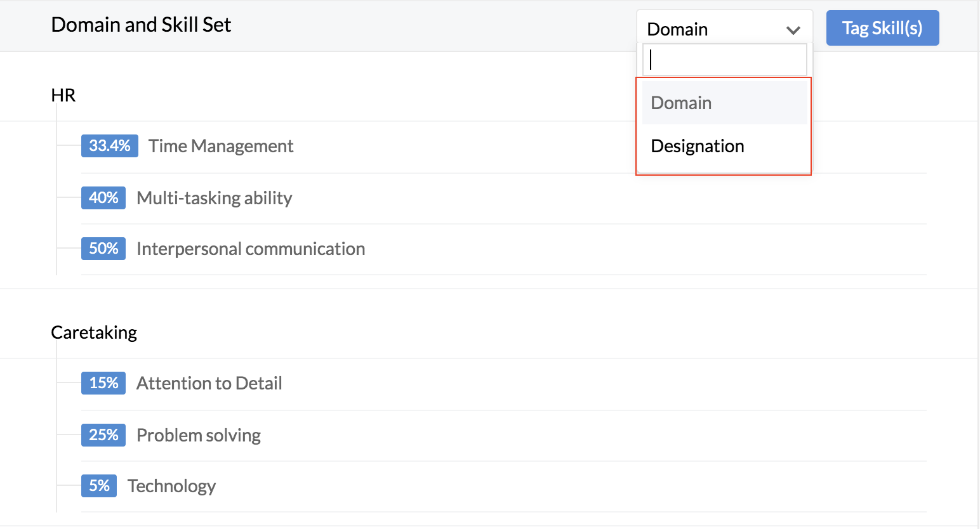
Task: Click the Domain and Skill Set title
Action: click(141, 25)
